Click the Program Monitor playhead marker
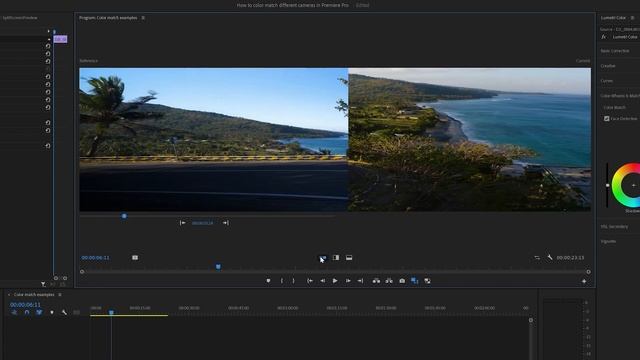 coord(218,267)
